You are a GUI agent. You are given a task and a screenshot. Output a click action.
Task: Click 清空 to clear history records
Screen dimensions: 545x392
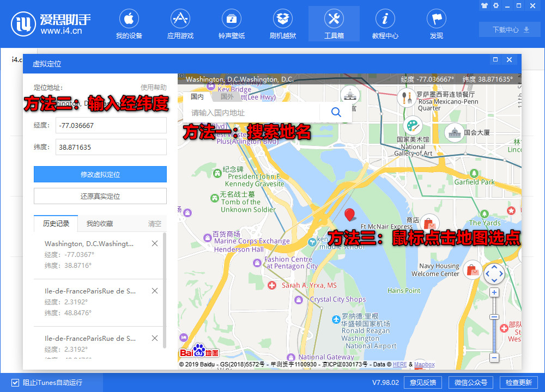tap(155, 224)
